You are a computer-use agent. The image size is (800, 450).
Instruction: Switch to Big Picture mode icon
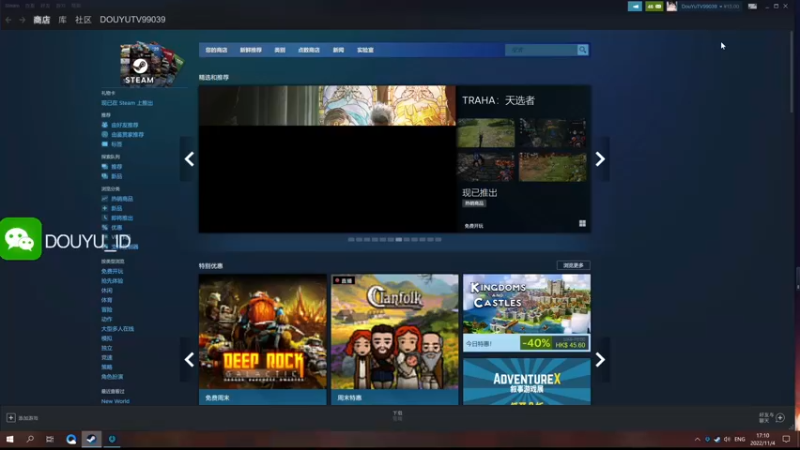pyautogui.click(x=753, y=6)
